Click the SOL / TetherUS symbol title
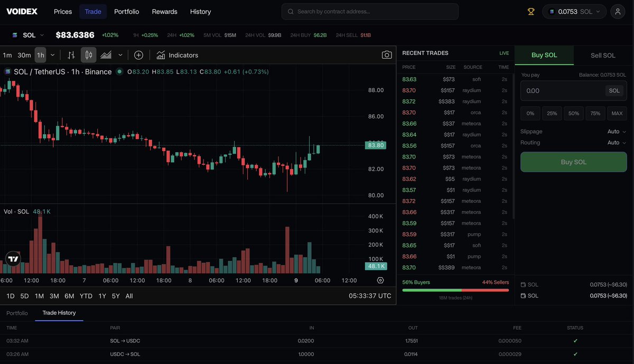 point(63,72)
